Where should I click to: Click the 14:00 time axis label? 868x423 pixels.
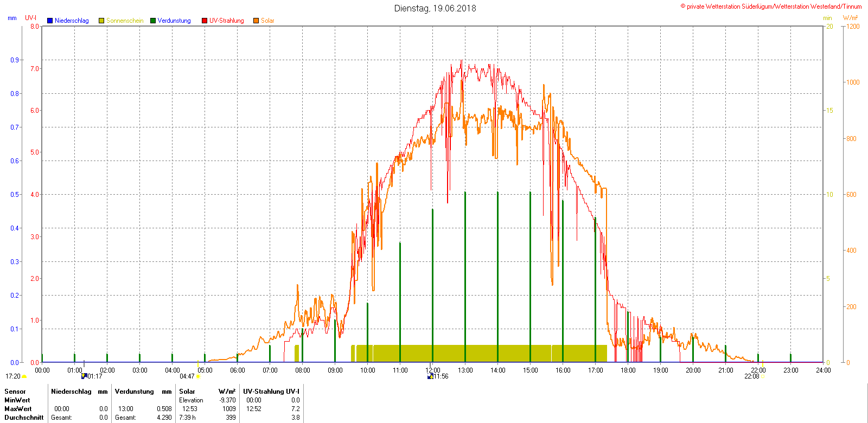(498, 370)
